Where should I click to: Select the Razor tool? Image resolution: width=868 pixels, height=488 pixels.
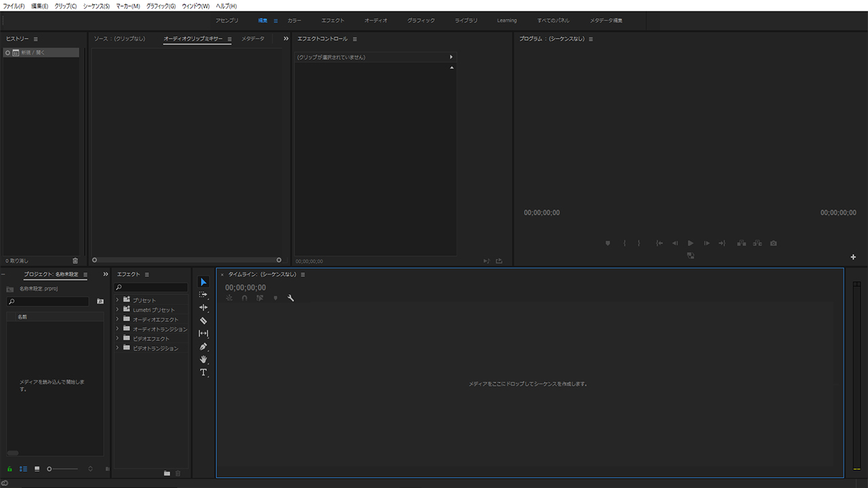click(203, 321)
